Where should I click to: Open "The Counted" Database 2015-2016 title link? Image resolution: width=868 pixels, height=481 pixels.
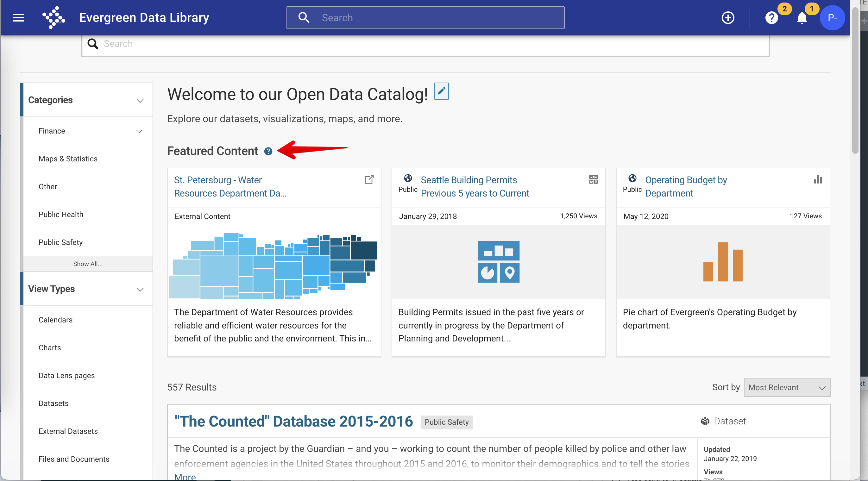pos(293,422)
